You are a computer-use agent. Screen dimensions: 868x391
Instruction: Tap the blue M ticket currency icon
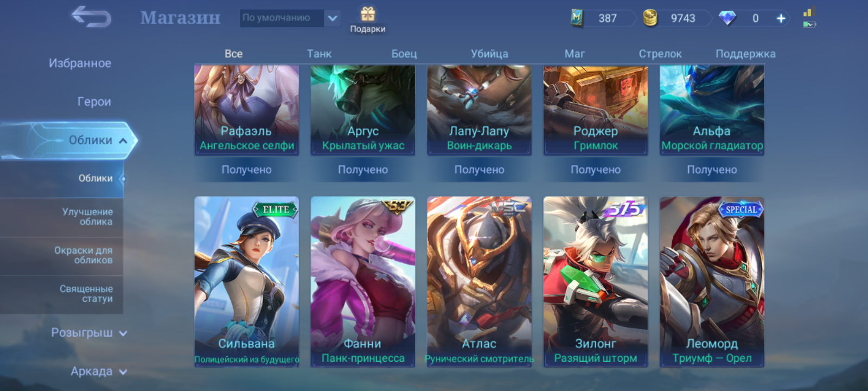[577, 18]
